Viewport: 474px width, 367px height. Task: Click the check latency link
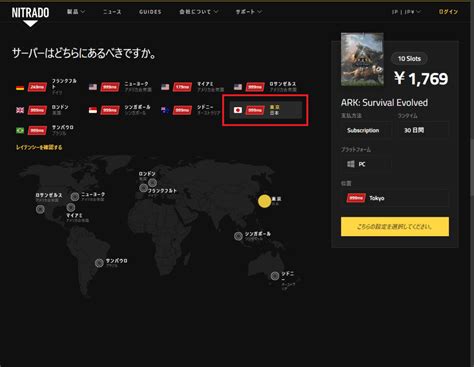tap(39, 147)
